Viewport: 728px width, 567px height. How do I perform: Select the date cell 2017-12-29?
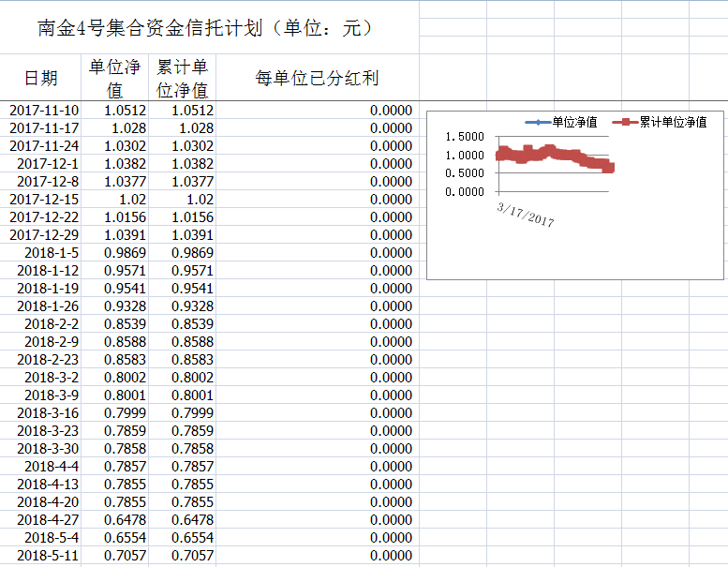pos(44,235)
